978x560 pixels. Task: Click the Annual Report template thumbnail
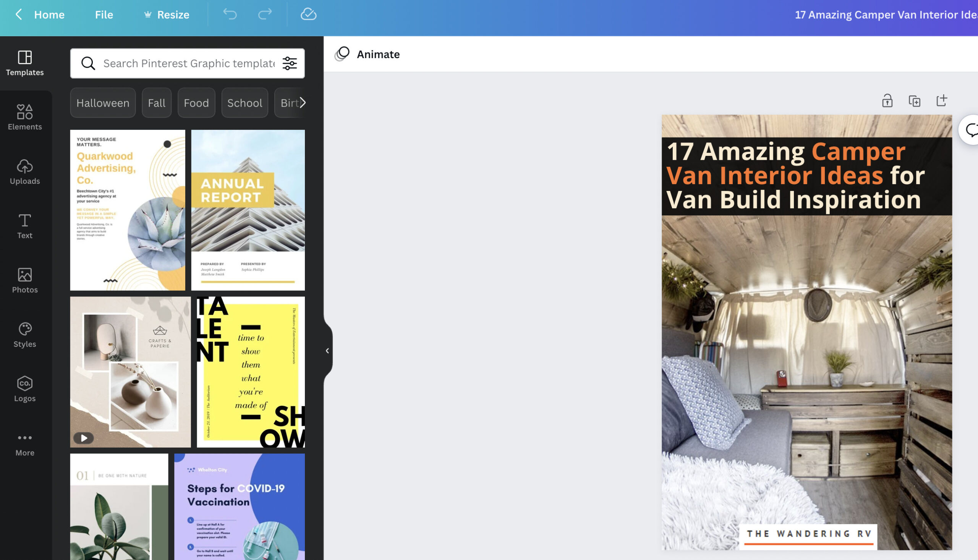point(247,209)
